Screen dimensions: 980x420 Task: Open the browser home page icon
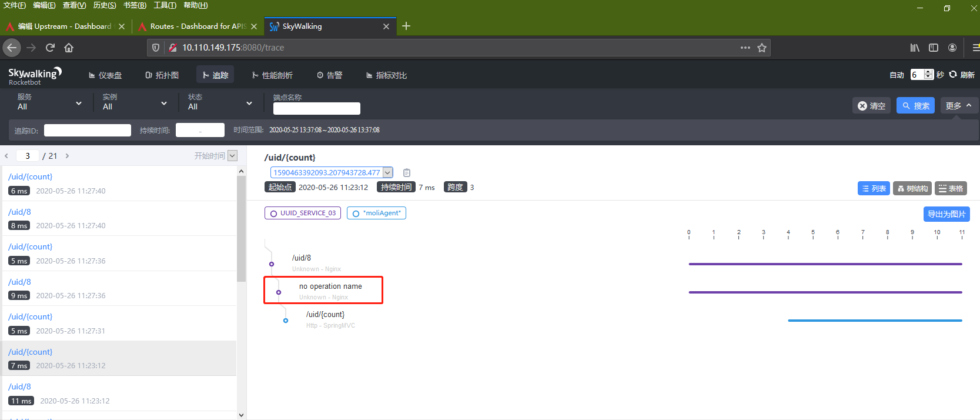coord(69,48)
